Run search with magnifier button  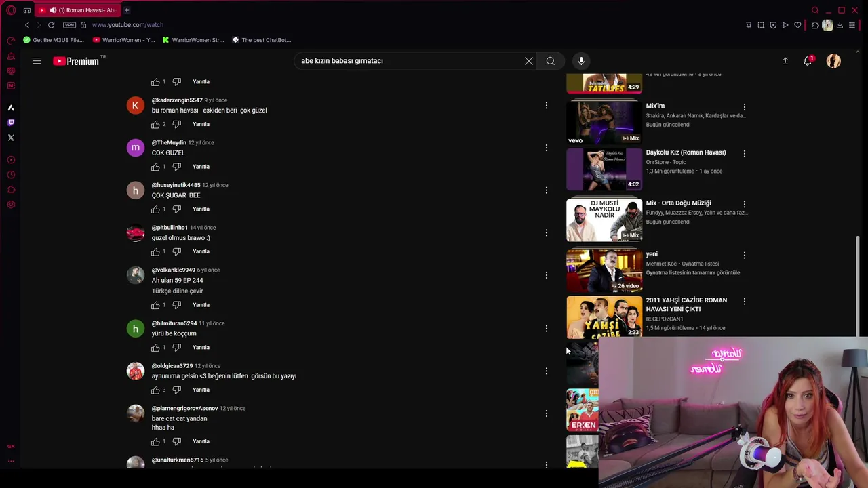point(551,61)
